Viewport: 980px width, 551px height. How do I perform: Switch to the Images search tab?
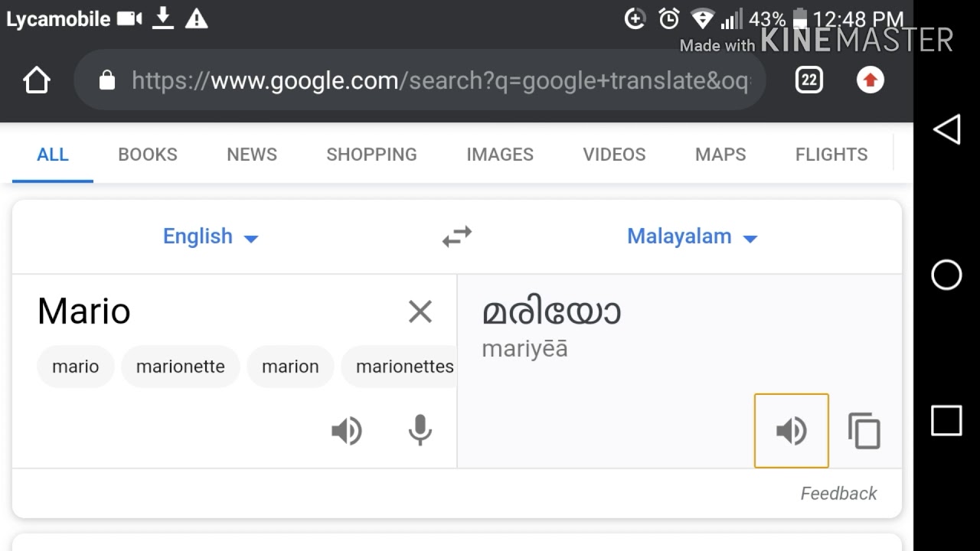[500, 155]
